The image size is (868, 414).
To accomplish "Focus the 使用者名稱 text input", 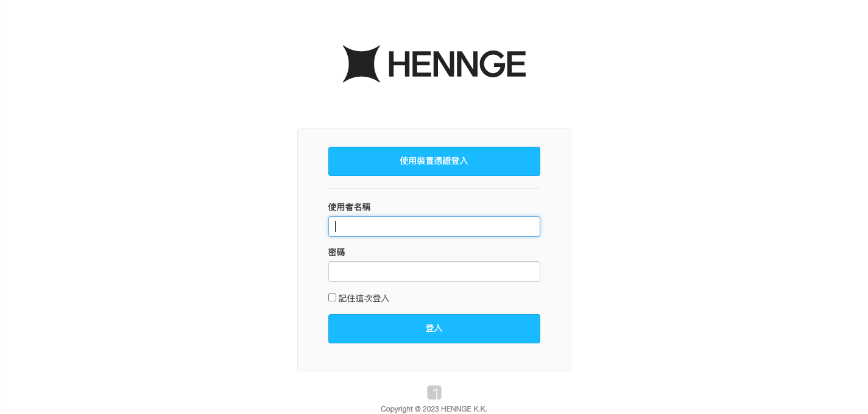I will coord(434,226).
